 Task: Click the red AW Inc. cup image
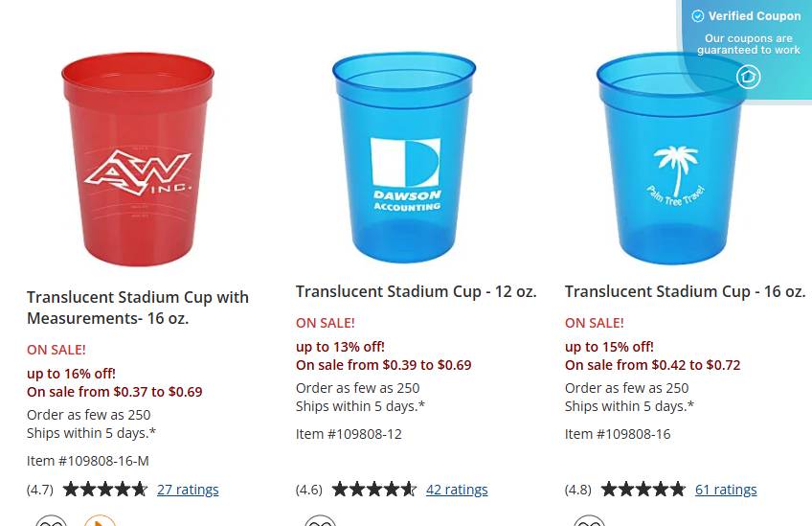(x=138, y=158)
